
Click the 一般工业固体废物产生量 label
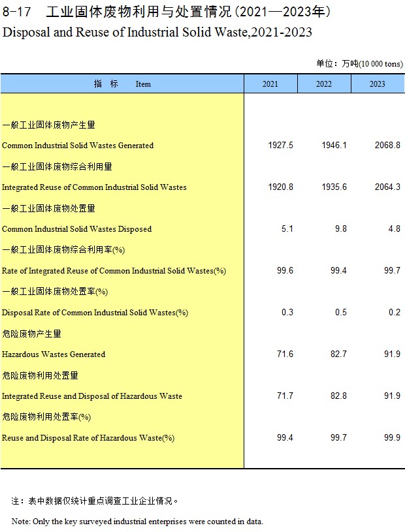(48, 125)
